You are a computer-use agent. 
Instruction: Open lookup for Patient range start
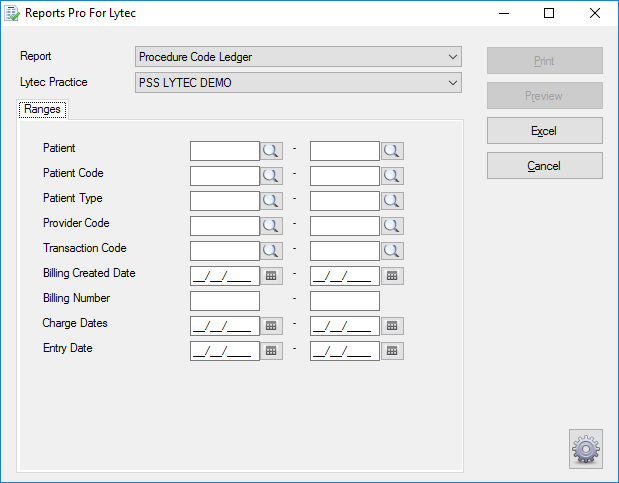(271, 151)
